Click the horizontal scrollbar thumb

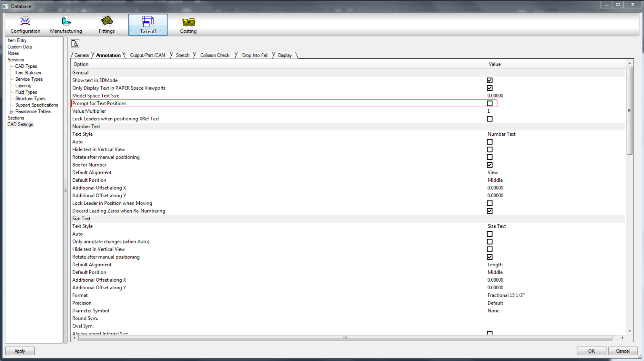345,338
